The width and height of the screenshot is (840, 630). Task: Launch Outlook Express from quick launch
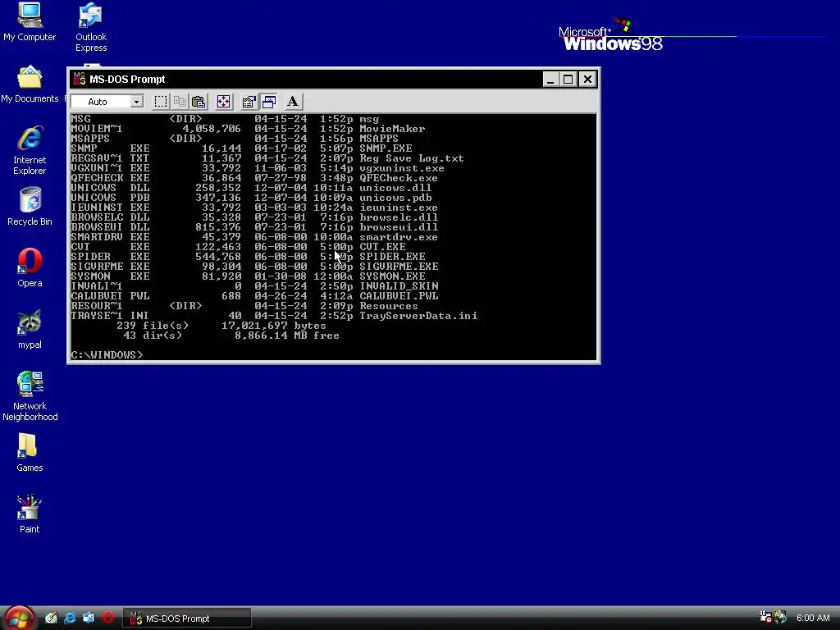tap(89, 619)
